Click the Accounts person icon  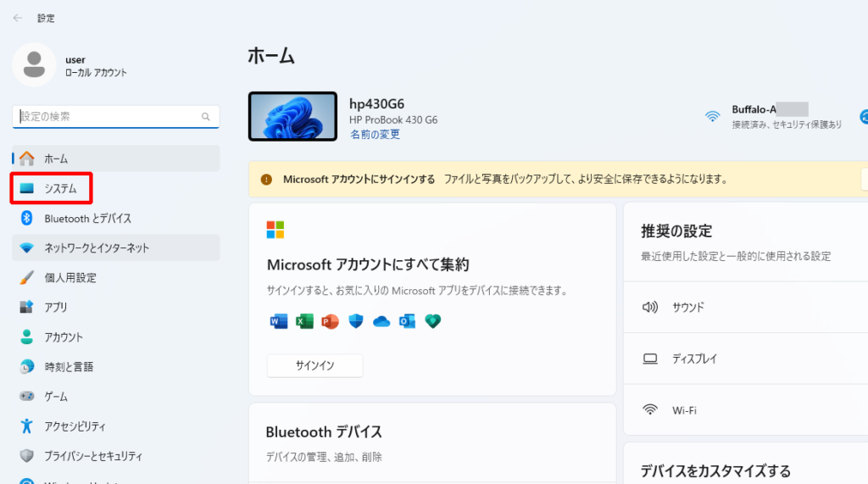(x=26, y=337)
